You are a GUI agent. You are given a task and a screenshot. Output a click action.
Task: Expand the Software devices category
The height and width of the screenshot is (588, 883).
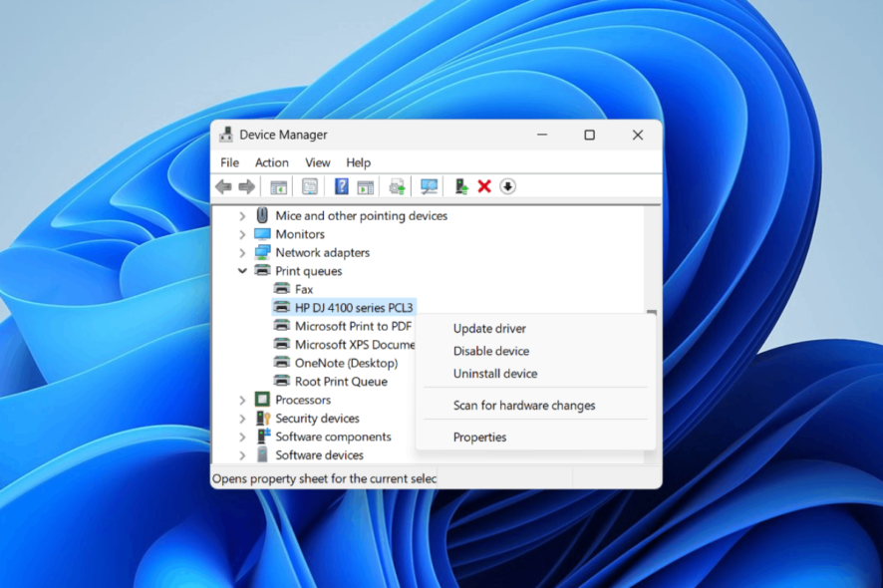coord(243,455)
